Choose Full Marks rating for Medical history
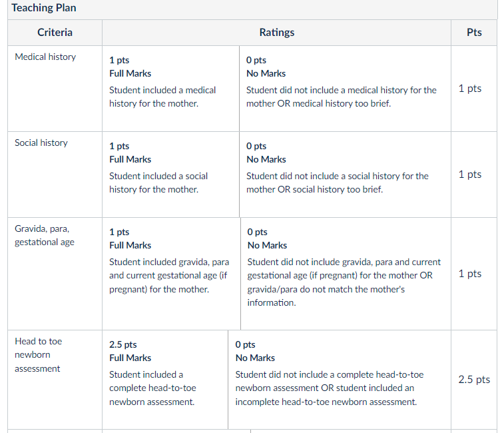504x433 pixels. click(x=170, y=89)
